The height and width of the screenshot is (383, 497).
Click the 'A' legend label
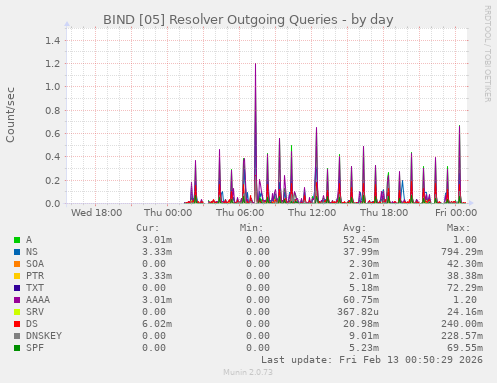coord(29,240)
